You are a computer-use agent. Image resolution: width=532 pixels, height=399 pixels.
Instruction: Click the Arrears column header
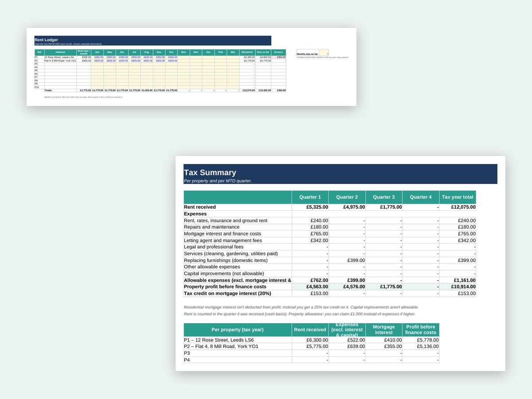tap(278, 52)
